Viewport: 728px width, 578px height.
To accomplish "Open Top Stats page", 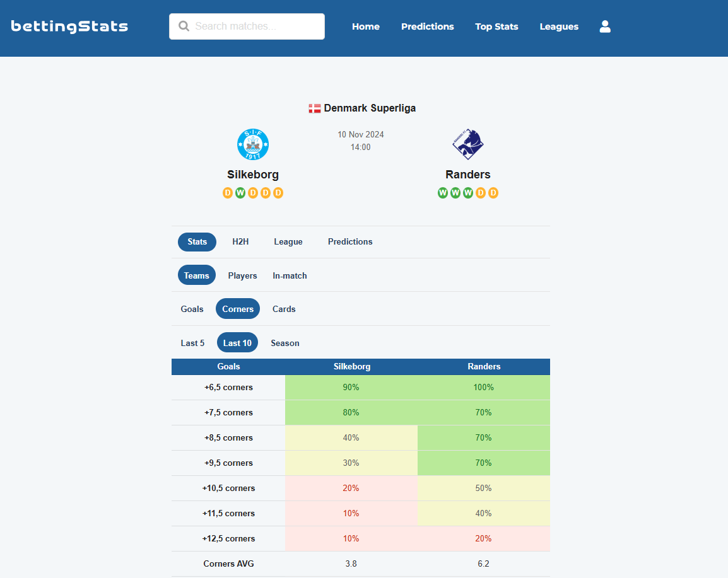I will click(x=496, y=26).
